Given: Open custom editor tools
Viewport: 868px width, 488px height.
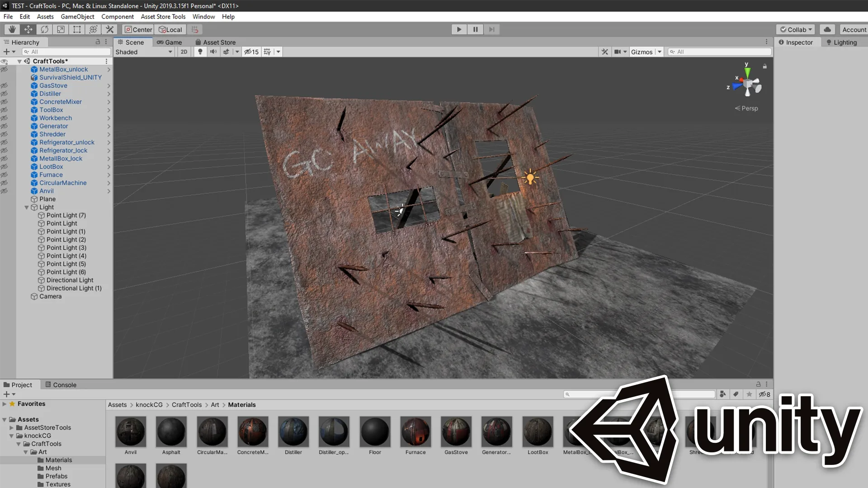Looking at the screenshot, I should pyautogui.click(x=109, y=29).
